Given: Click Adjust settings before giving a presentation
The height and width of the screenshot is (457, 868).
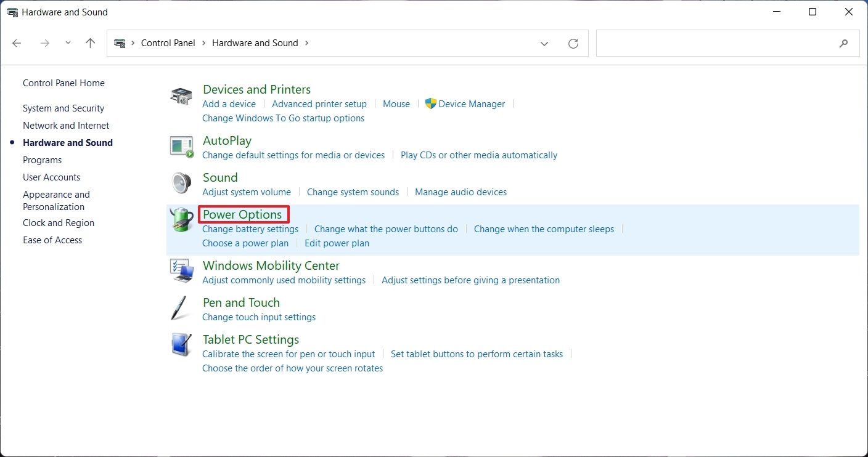Looking at the screenshot, I should pyautogui.click(x=470, y=280).
